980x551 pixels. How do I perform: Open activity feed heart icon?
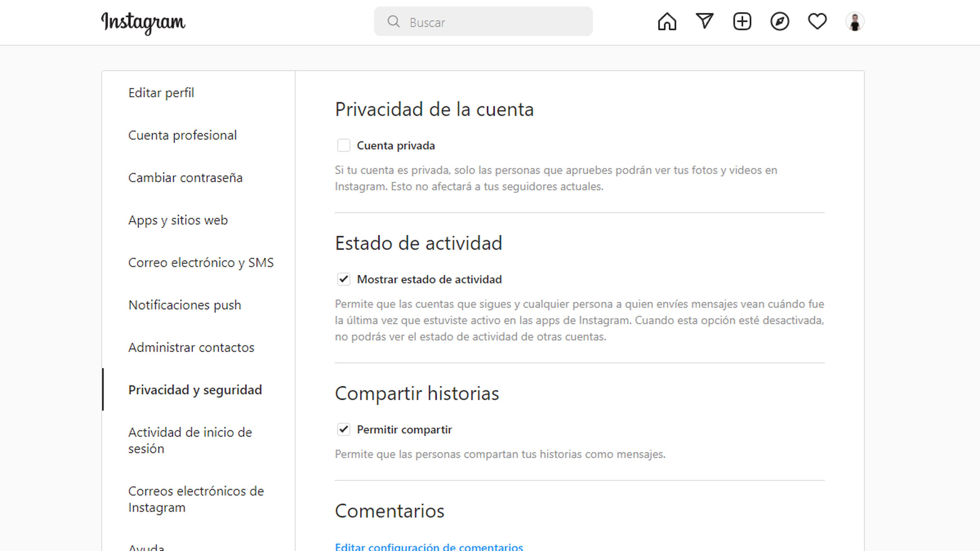(817, 21)
